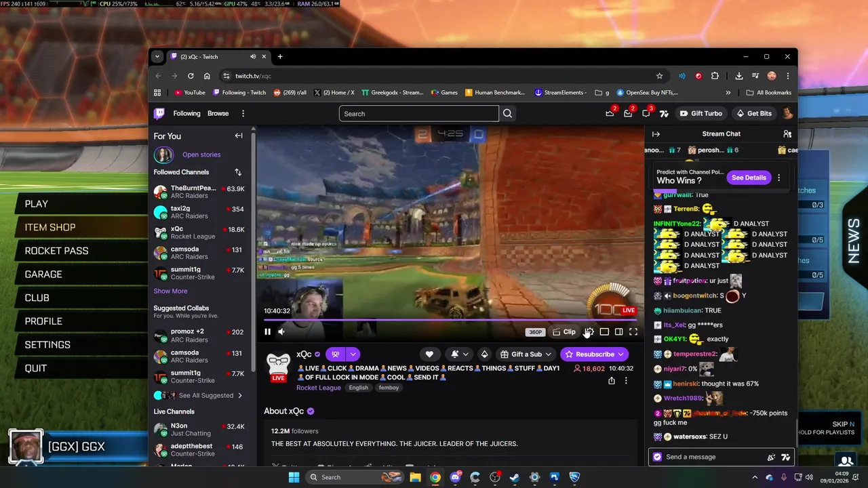Focus the Twitch Search field
Screen dimensions: 868x488
418,114
